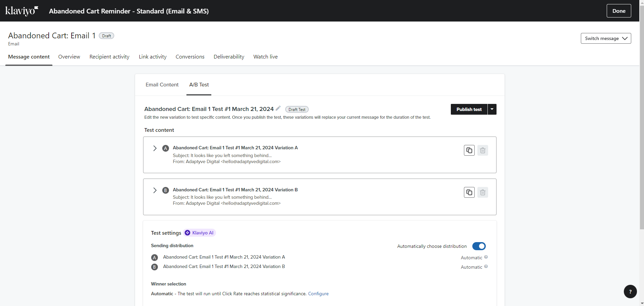Delete Variation A with trash icon
The width and height of the screenshot is (644, 306).
[482, 150]
